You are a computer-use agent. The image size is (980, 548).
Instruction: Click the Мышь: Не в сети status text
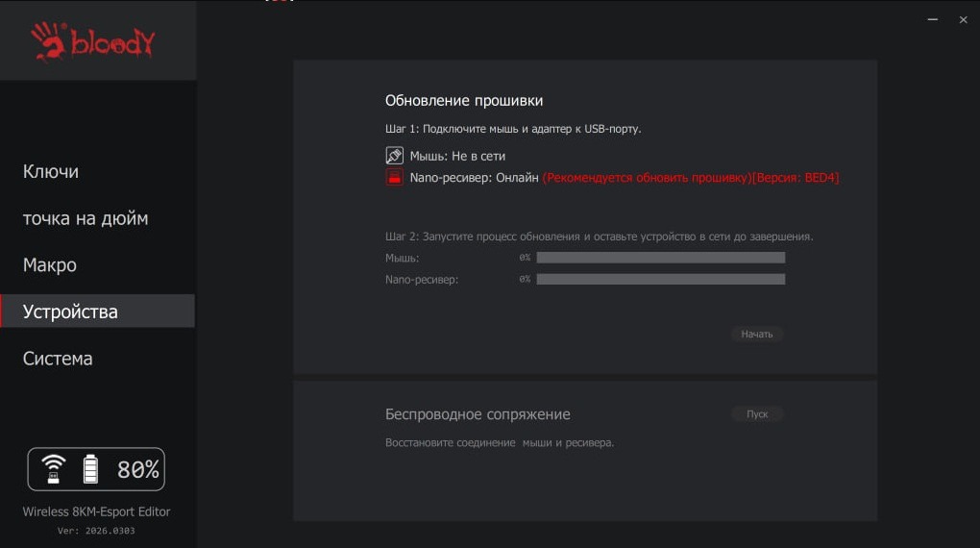[457, 156]
